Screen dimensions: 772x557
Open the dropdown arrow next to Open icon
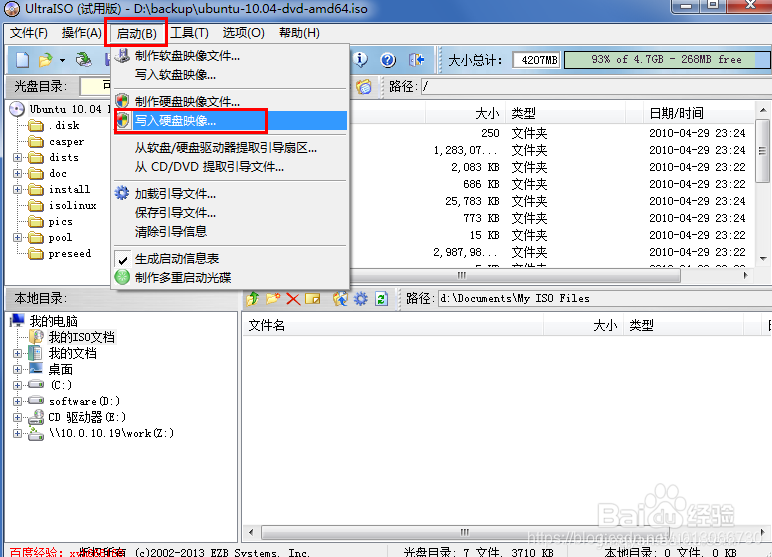(63, 61)
